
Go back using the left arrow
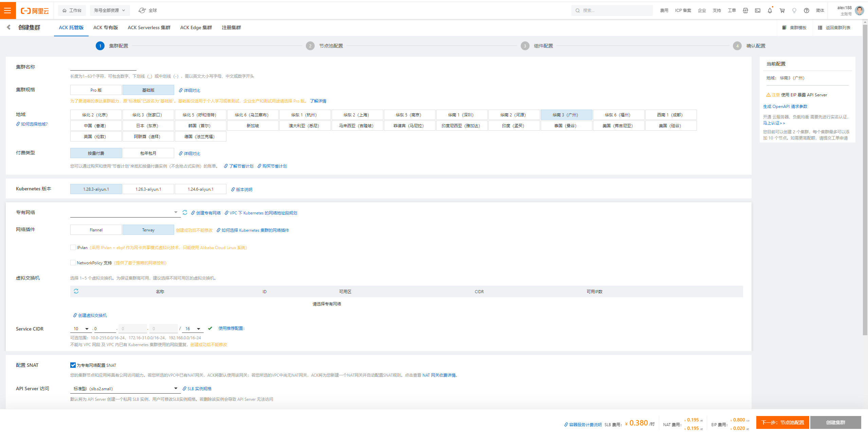pyautogui.click(x=9, y=27)
